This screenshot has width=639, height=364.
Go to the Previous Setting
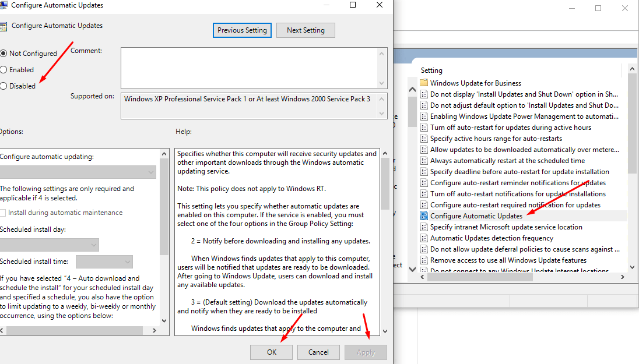(x=242, y=30)
